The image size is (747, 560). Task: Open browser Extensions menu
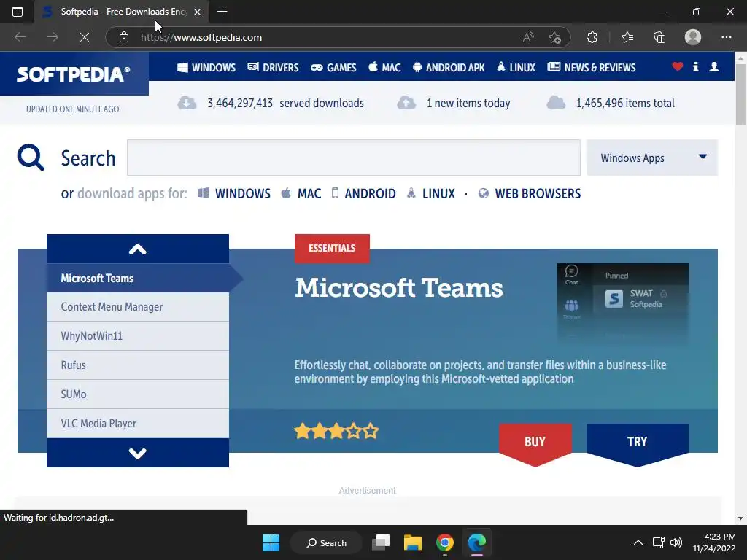592,37
